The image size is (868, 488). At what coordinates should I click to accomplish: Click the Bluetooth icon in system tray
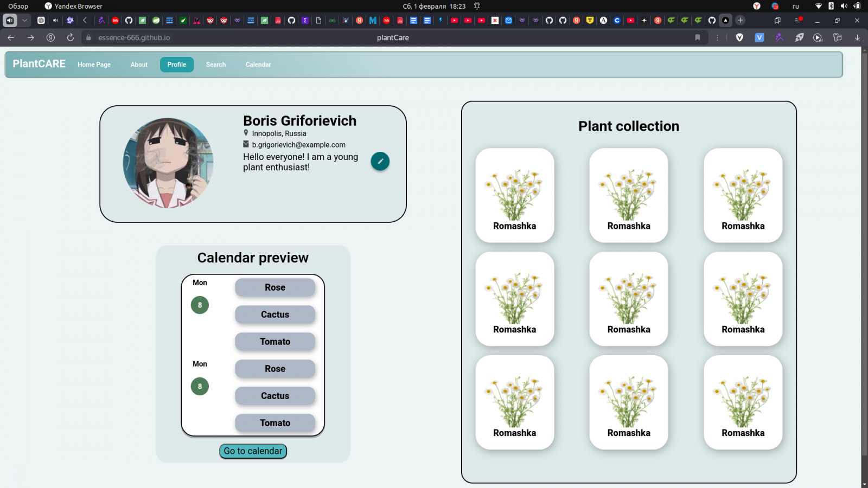(x=831, y=6)
